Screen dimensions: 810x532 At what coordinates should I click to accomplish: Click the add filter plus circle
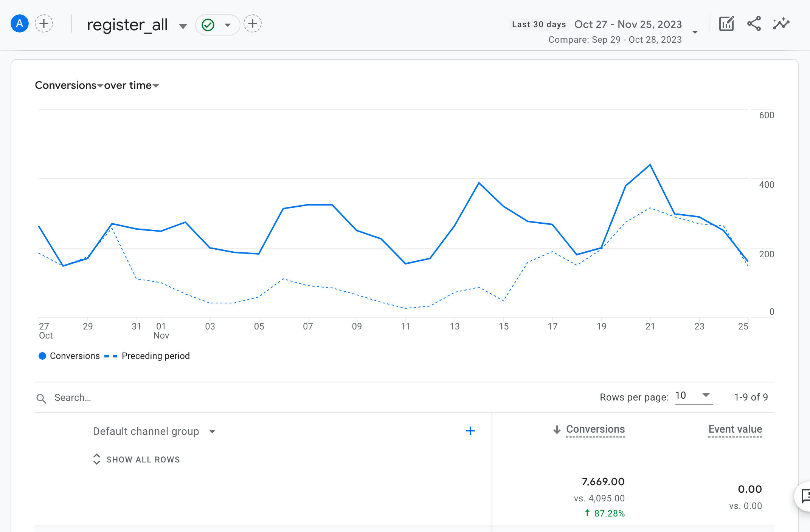[253, 24]
